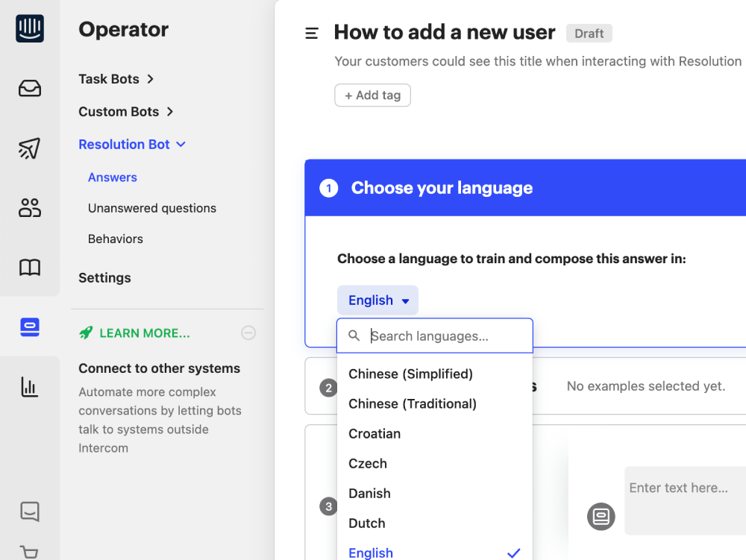Viewport: 746px width, 560px height.
Task: Expand the Custom Bots section
Action: coord(126,112)
